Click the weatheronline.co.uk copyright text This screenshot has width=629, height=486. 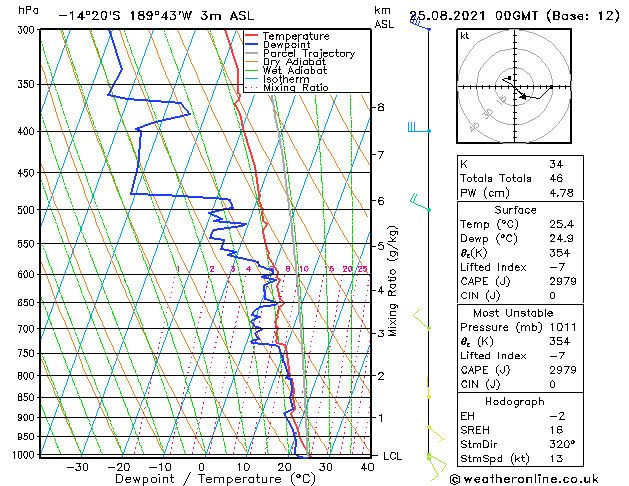pyautogui.click(x=524, y=479)
